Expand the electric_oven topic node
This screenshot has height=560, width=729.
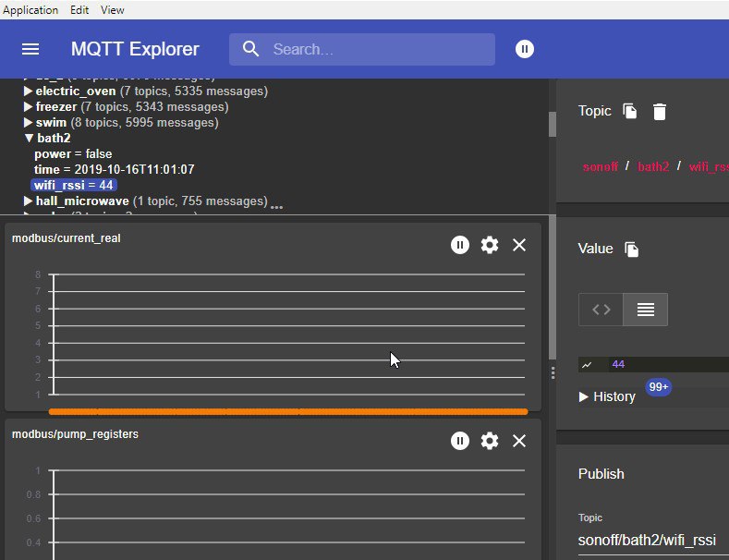28,91
